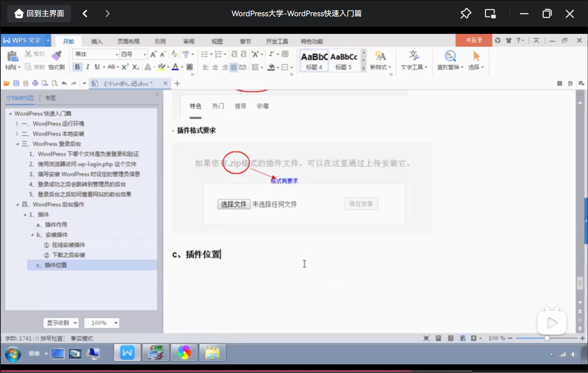Click the Print icon in quick toolbar
Image resolution: width=588 pixels, height=373 pixels.
35,84
